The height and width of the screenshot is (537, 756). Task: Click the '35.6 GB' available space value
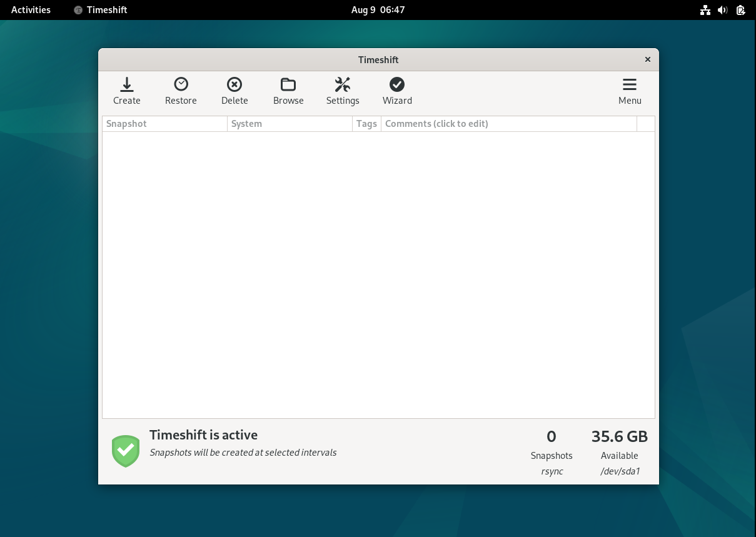click(620, 436)
